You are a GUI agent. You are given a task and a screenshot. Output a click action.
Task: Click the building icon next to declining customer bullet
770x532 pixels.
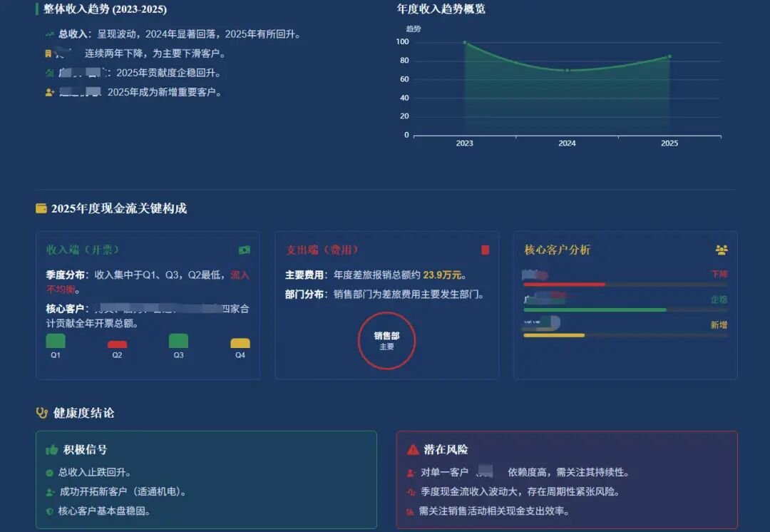pos(48,53)
